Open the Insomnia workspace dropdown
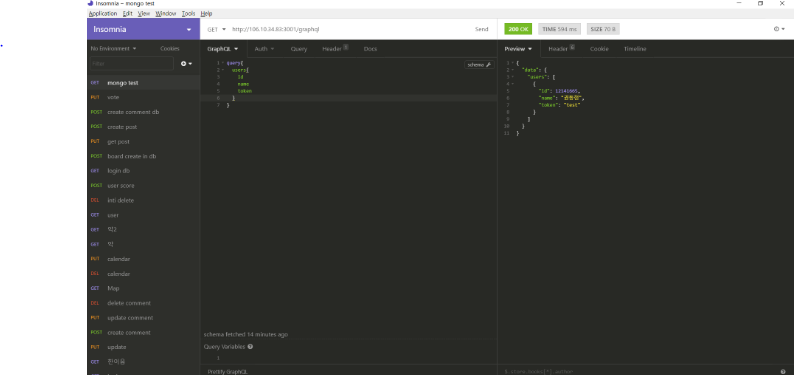The image size is (797, 375). pyautogui.click(x=143, y=29)
